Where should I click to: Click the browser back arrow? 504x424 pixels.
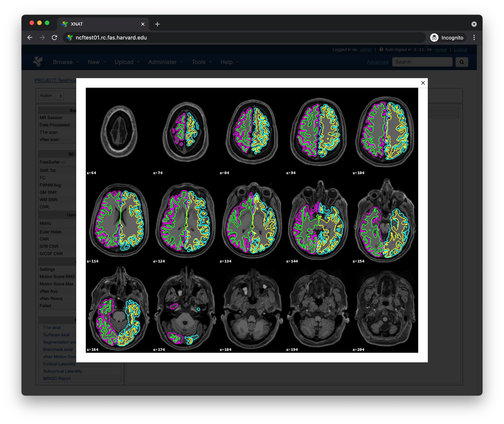click(30, 38)
